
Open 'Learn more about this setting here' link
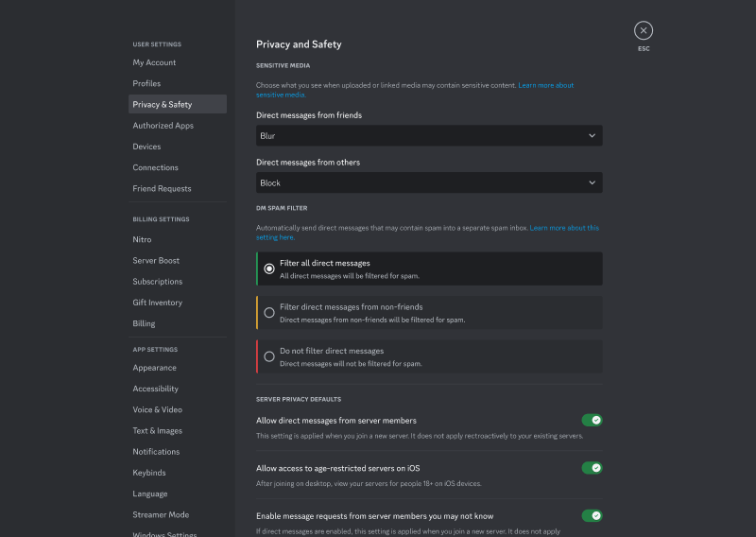[x=564, y=228]
